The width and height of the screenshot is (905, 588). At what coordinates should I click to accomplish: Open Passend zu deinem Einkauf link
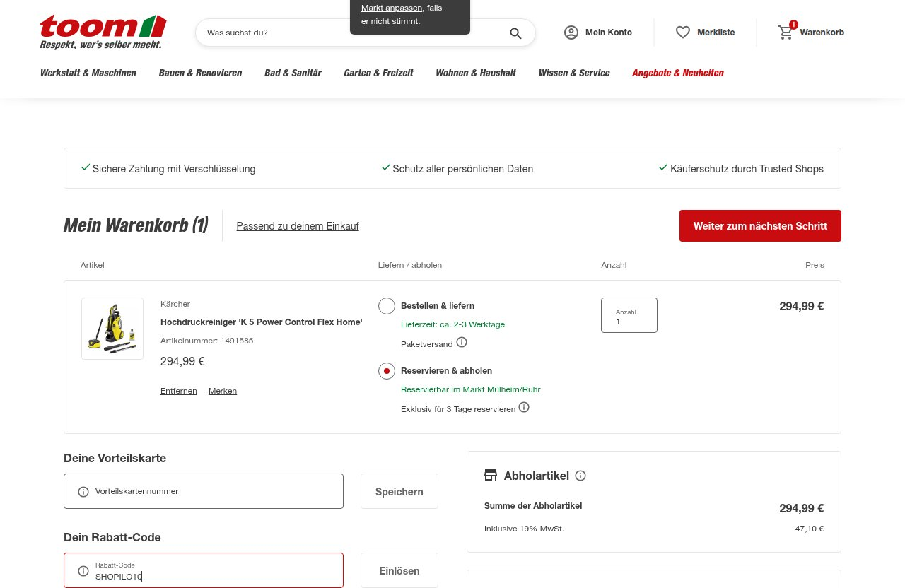(298, 226)
